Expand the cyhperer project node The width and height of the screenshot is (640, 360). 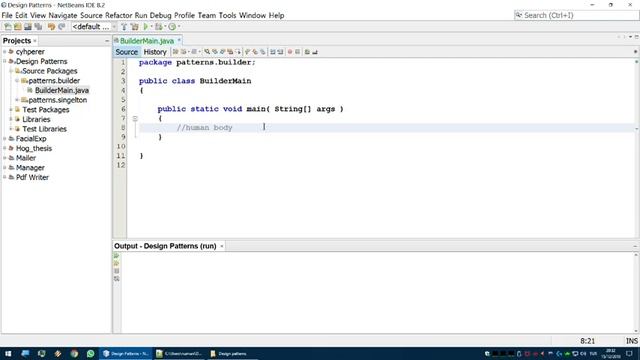5,52
